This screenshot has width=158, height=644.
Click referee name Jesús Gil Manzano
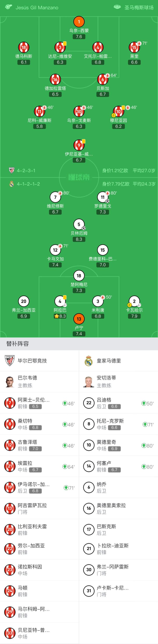coord(37,7)
